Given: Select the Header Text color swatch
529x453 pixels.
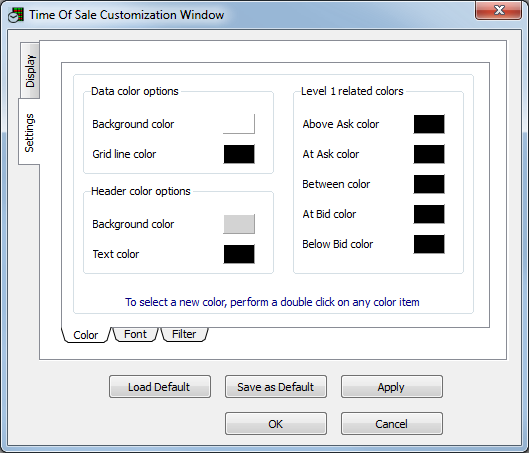Looking at the screenshot, I should [x=239, y=254].
